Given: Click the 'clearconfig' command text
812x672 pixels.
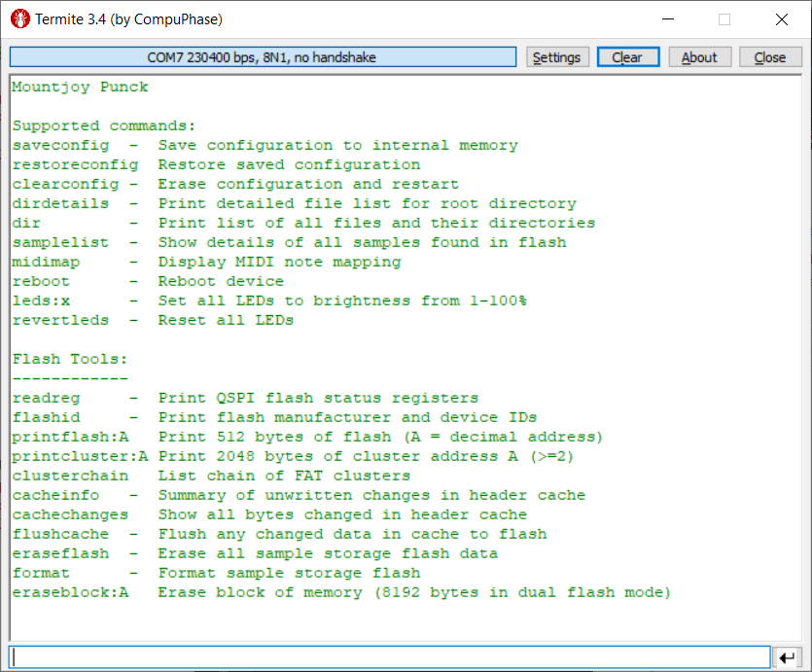Looking at the screenshot, I should coord(65,184).
